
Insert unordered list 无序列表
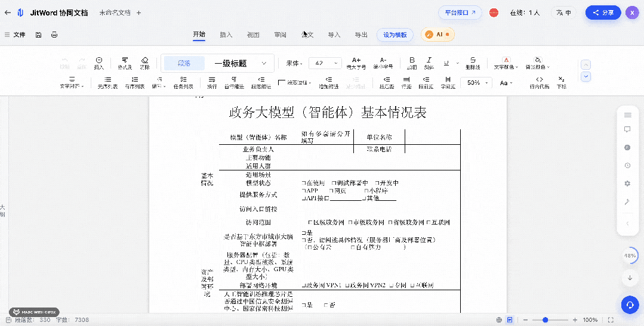(x=107, y=82)
